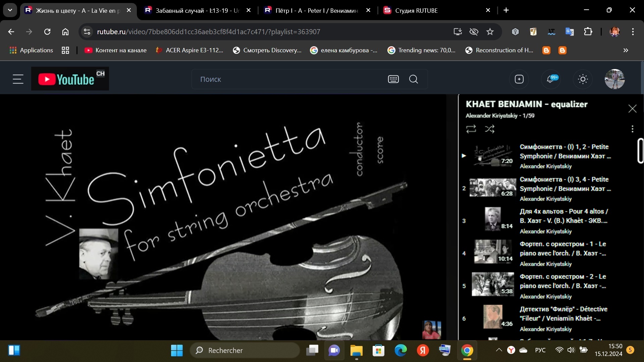
Task: Open notifications bell with 99+ badge
Action: click(550, 79)
